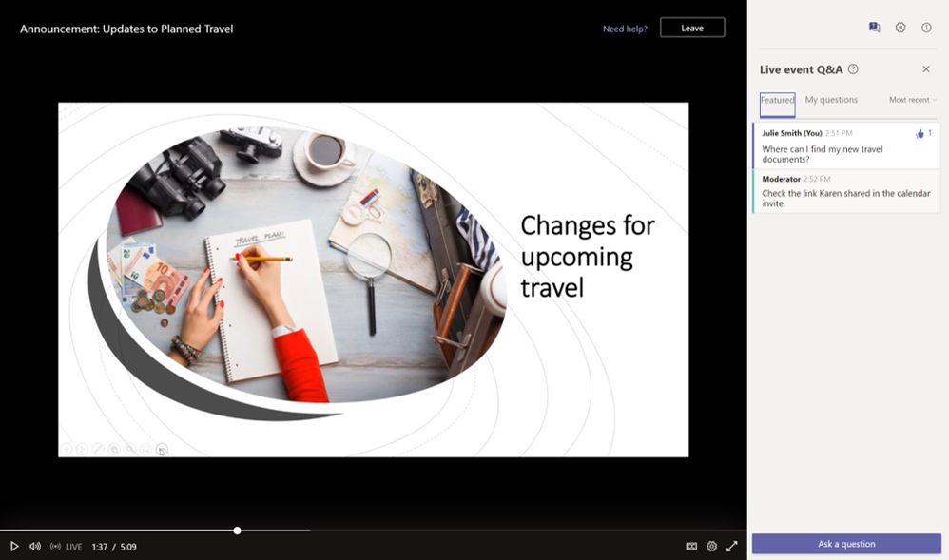The width and height of the screenshot is (949, 560).
Task: Leave the live event
Action: [x=692, y=28]
